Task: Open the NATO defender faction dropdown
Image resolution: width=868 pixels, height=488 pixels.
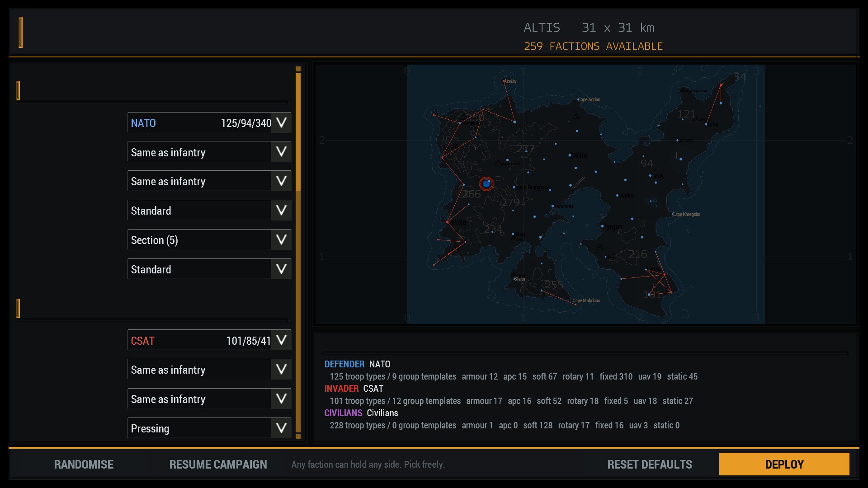Action: tap(209, 122)
